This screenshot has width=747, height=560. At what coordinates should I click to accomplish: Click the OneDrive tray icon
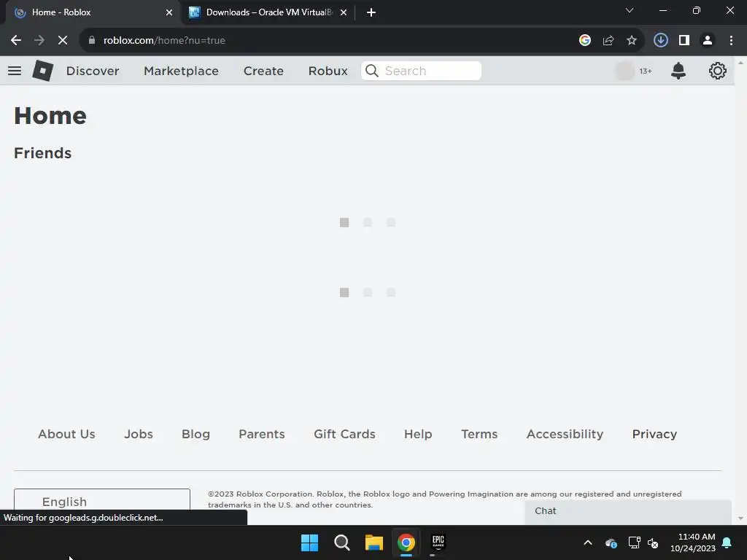(611, 542)
